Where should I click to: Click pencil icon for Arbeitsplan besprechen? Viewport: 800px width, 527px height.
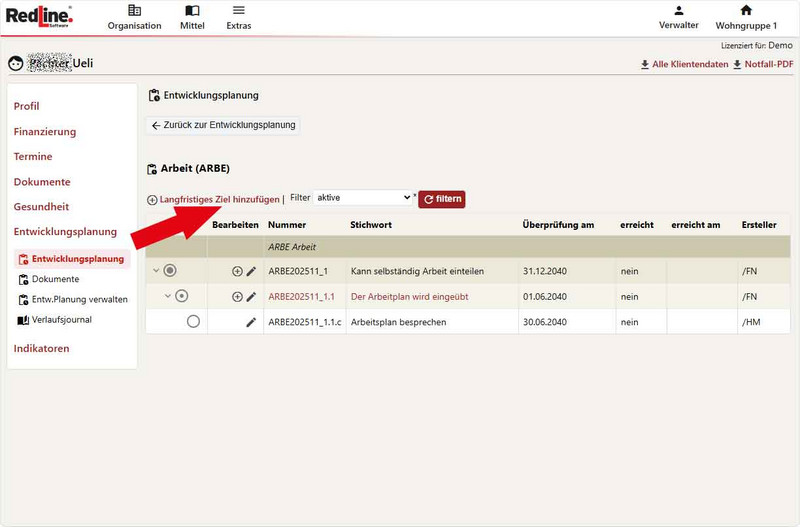coord(251,322)
